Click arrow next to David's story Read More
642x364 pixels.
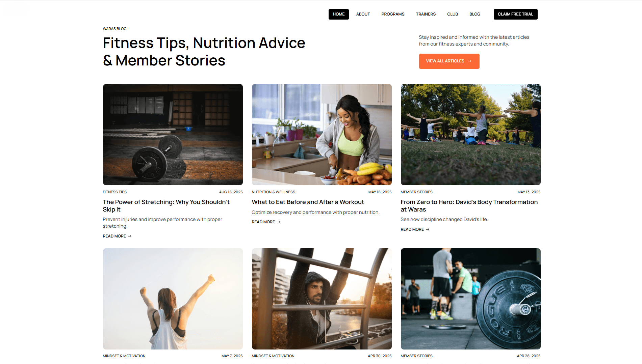click(428, 229)
